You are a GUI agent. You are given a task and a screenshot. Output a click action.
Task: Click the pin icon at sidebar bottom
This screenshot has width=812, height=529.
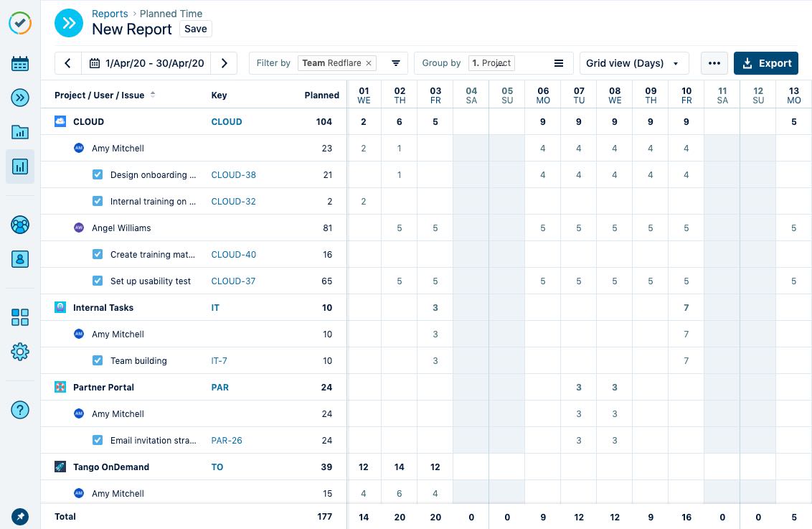tap(20, 516)
